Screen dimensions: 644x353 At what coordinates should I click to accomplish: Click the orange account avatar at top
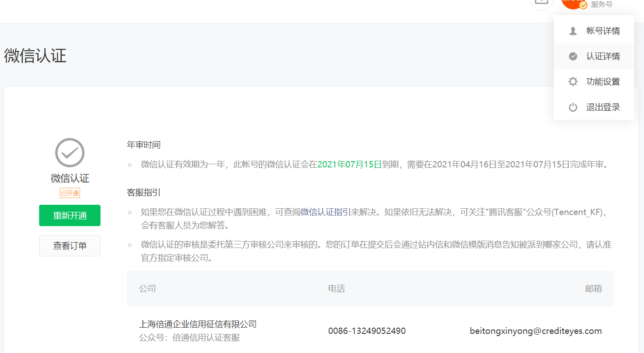574,3
